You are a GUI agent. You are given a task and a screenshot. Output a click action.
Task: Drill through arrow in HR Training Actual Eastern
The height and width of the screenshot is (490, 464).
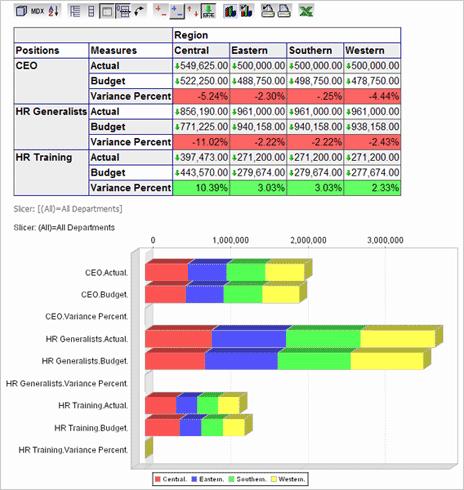pos(235,158)
